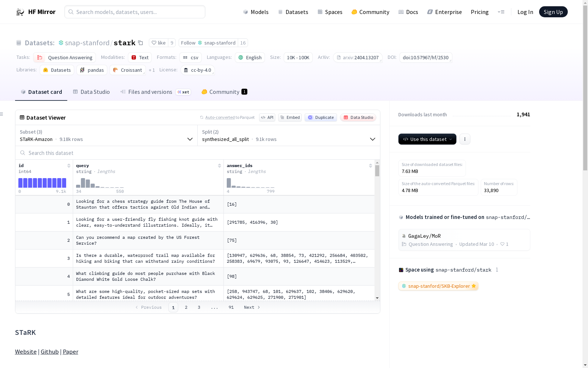588x368 pixels.
Task: Click the Question Answering task tag
Action: pyautogui.click(x=65, y=57)
